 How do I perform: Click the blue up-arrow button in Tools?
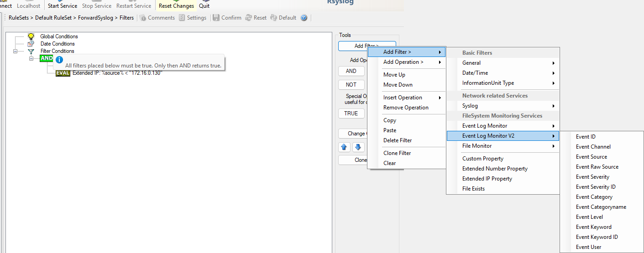[x=345, y=147]
